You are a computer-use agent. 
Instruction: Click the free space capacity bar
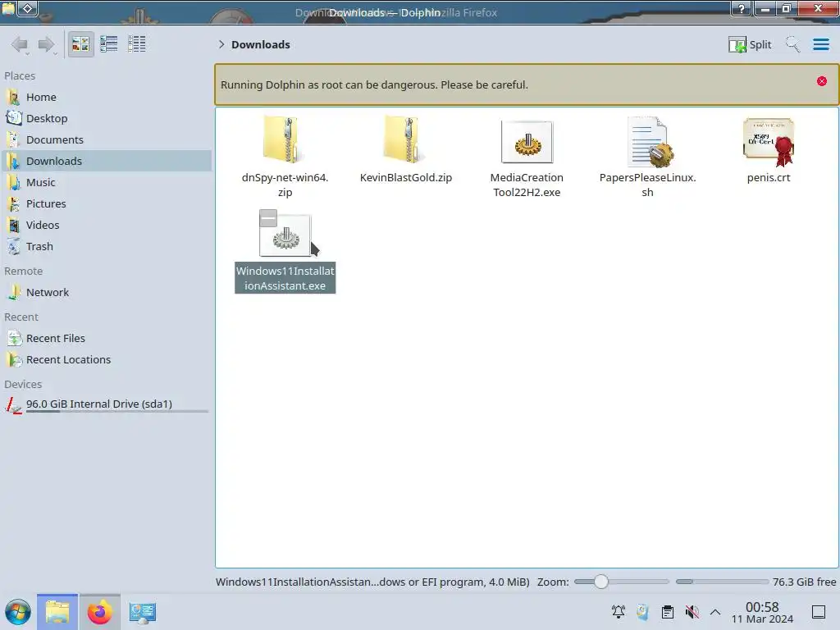click(722, 582)
